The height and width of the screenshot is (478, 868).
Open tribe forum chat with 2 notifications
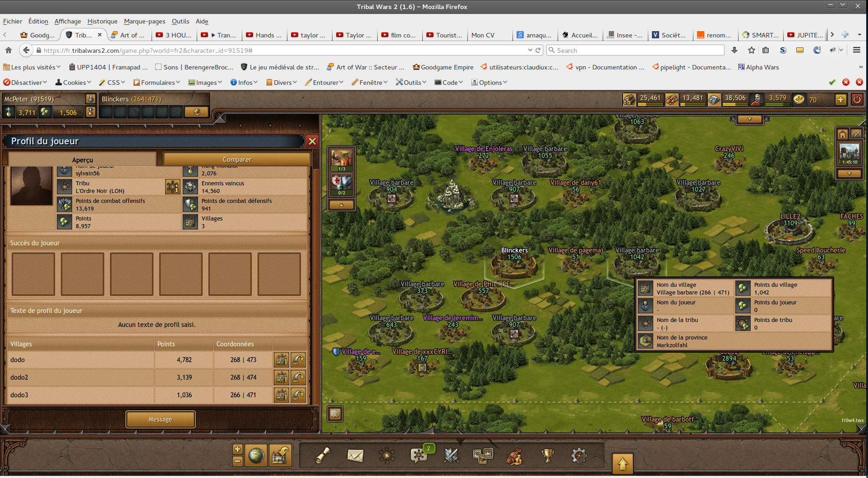pos(420,455)
